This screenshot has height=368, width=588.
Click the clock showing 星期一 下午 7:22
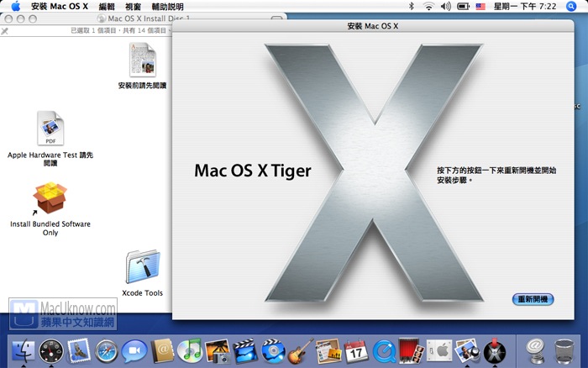[x=525, y=6]
